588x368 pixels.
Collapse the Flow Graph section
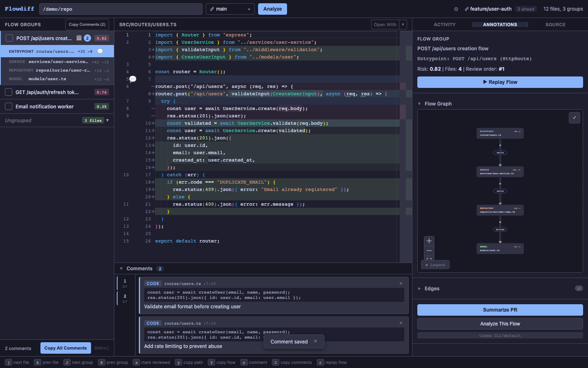coord(419,104)
